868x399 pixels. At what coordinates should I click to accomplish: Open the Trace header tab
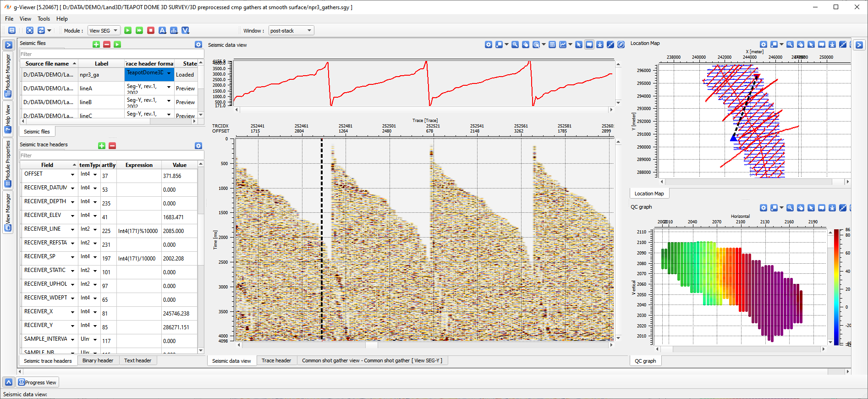(276, 360)
